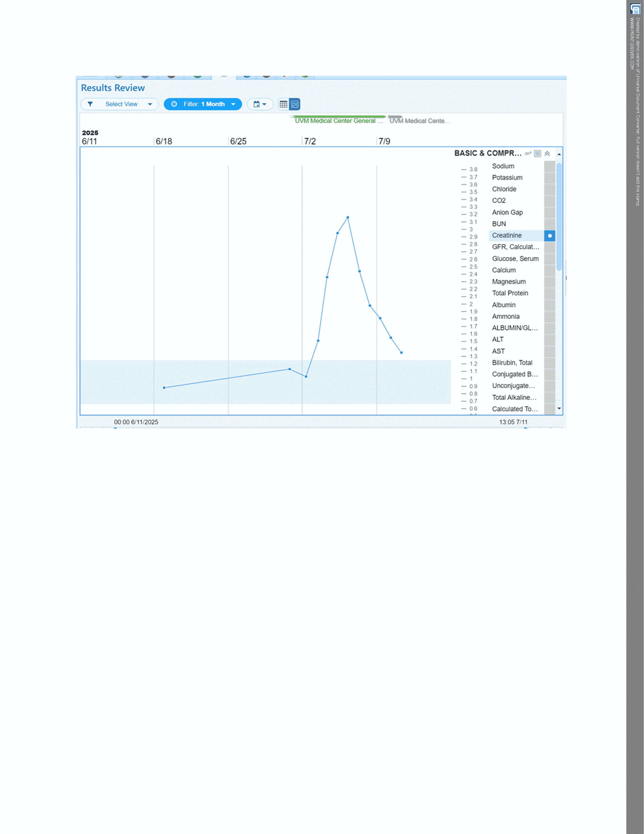Click the first creatinine data point
This screenshot has width=644, height=834.
(164, 388)
